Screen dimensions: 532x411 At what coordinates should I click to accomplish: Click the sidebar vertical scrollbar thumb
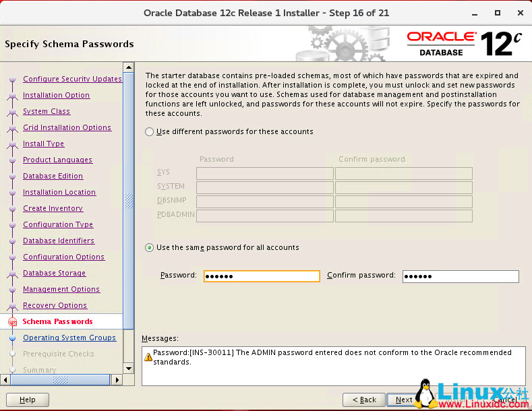(x=129, y=201)
